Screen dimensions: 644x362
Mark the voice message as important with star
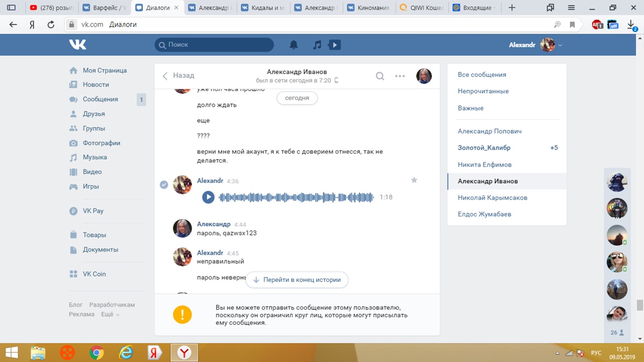[x=414, y=180]
